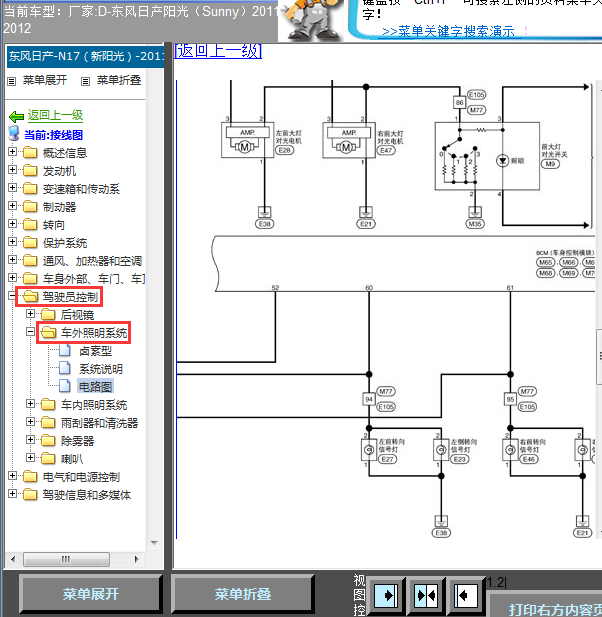Open the 卤素型 tree entry
This screenshot has height=617, width=602.
96,351
